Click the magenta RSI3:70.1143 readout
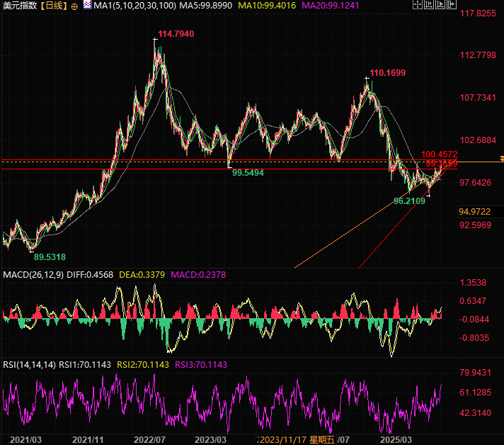This screenshot has height=445, width=504. 201,364
